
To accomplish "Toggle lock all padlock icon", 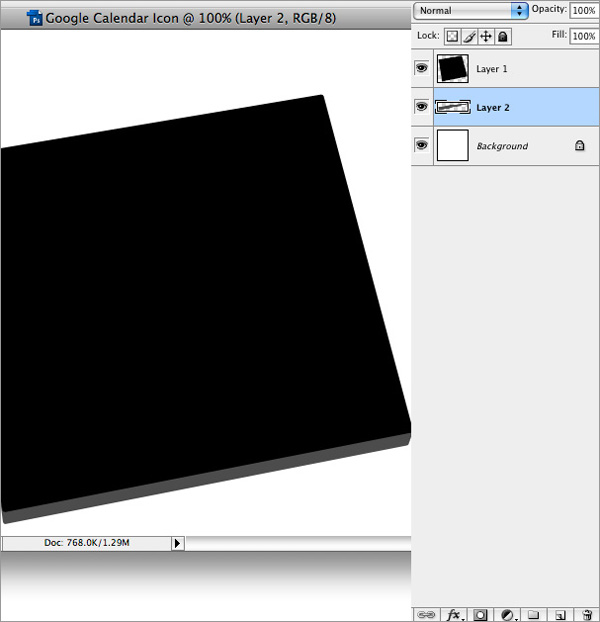I will coord(503,36).
